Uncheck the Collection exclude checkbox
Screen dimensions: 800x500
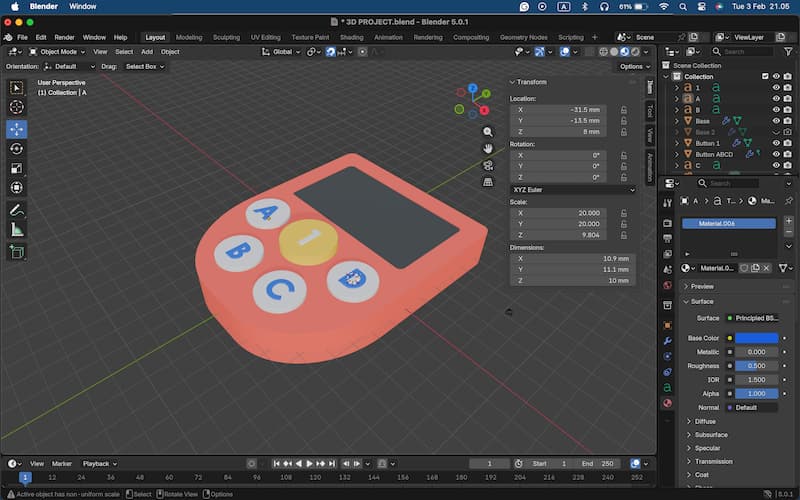pyautogui.click(x=765, y=77)
